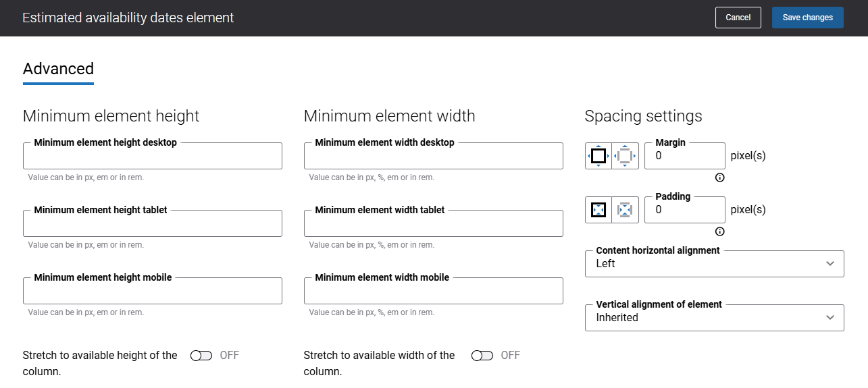This screenshot has height=388, width=868.
Task: Click chevron arrow on the Inherited dropdown
Action: [x=830, y=318]
